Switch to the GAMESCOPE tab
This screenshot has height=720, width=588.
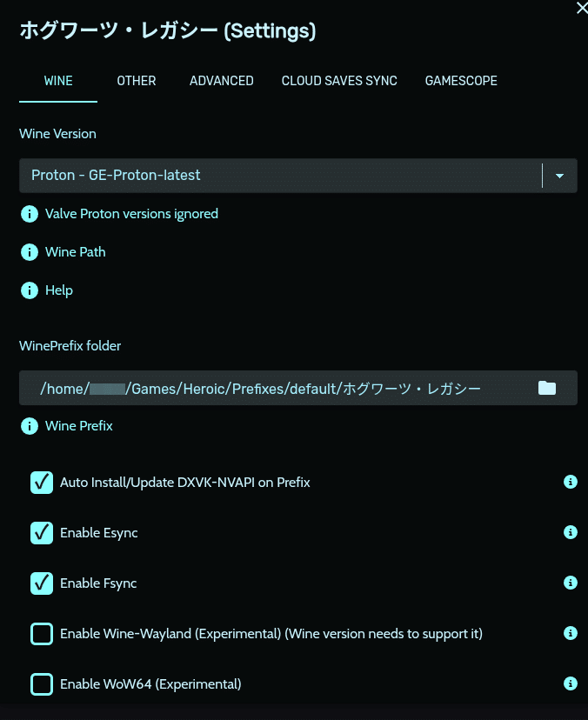[461, 81]
